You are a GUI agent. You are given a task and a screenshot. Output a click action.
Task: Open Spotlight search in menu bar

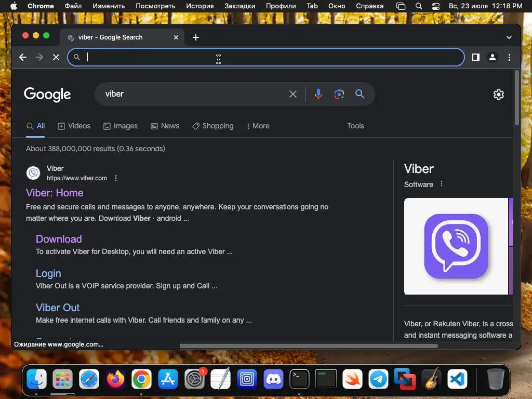pyautogui.click(x=419, y=6)
